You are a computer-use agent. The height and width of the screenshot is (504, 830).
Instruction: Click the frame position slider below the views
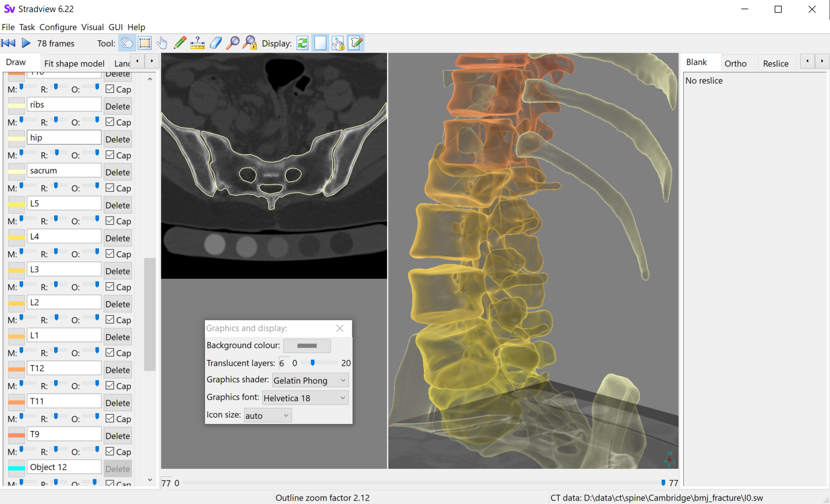coord(422,483)
